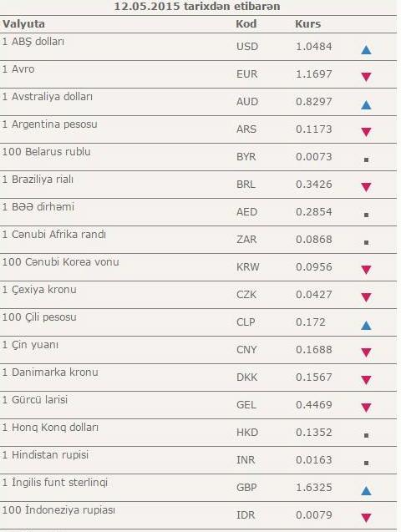
Task: Click the red down arrow for BRL
Action: pos(366,187)
